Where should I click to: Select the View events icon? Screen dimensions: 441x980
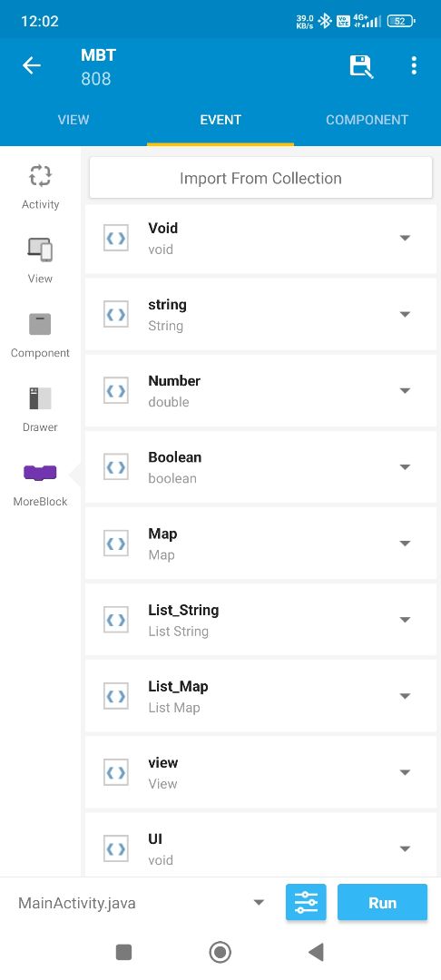click(40, 250)
